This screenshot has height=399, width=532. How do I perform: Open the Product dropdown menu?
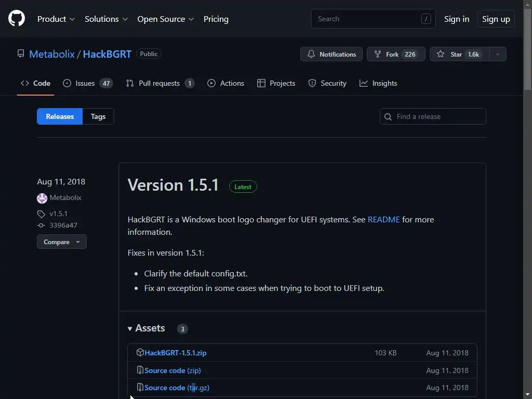click(56, 19)
